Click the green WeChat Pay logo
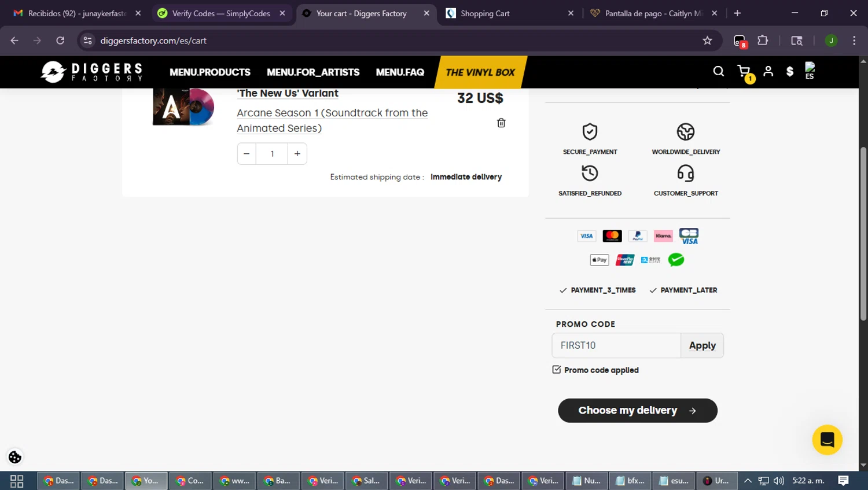 coord(676,260)
